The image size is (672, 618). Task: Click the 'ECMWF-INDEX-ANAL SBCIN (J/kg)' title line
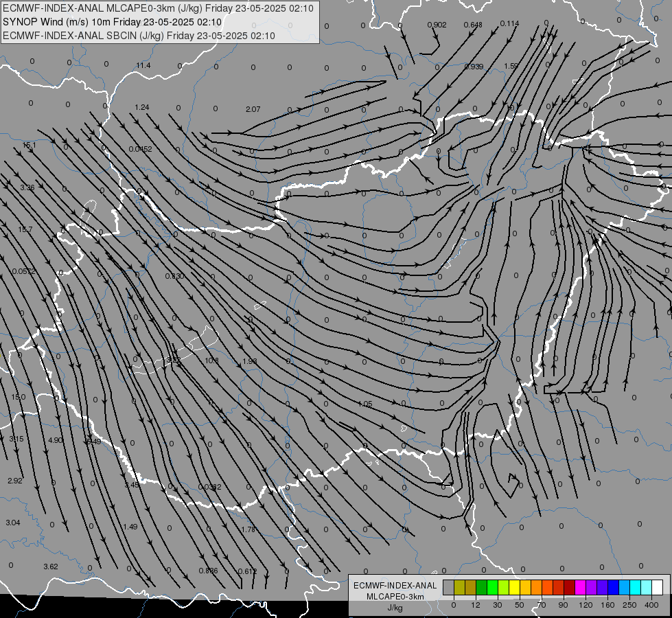139,36
